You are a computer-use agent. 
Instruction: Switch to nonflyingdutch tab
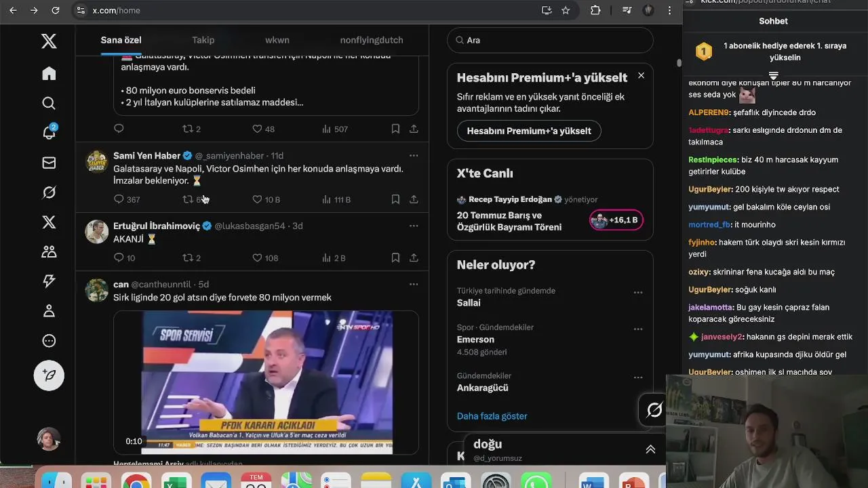[x=372, y=40]
